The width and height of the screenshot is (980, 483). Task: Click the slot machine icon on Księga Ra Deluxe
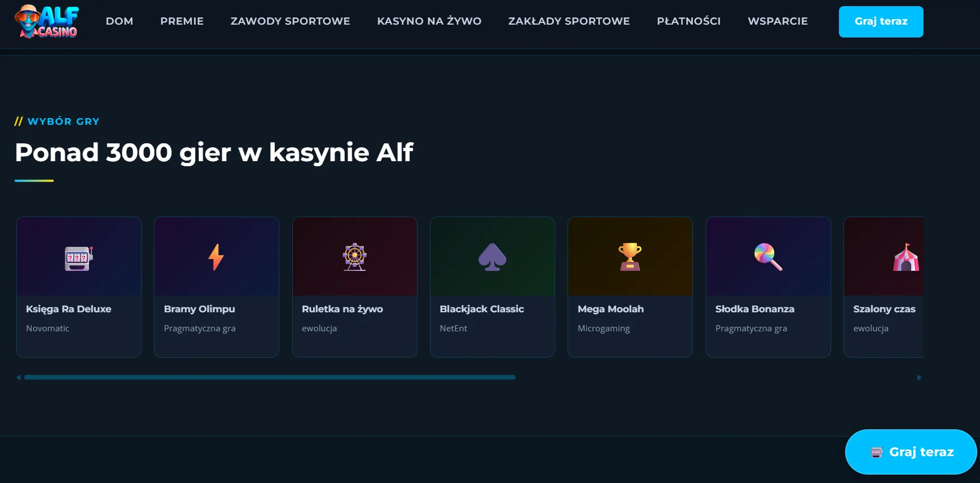tap(79, 258)
